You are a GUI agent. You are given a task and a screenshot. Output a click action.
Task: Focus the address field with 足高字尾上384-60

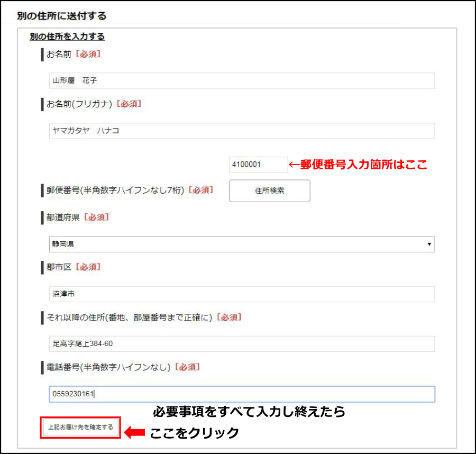[241, 344]
